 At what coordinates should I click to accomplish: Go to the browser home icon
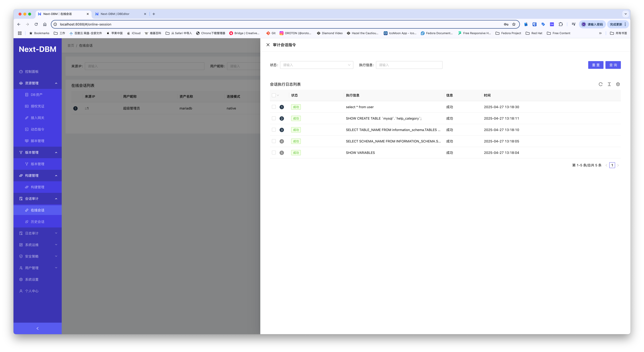45,24
